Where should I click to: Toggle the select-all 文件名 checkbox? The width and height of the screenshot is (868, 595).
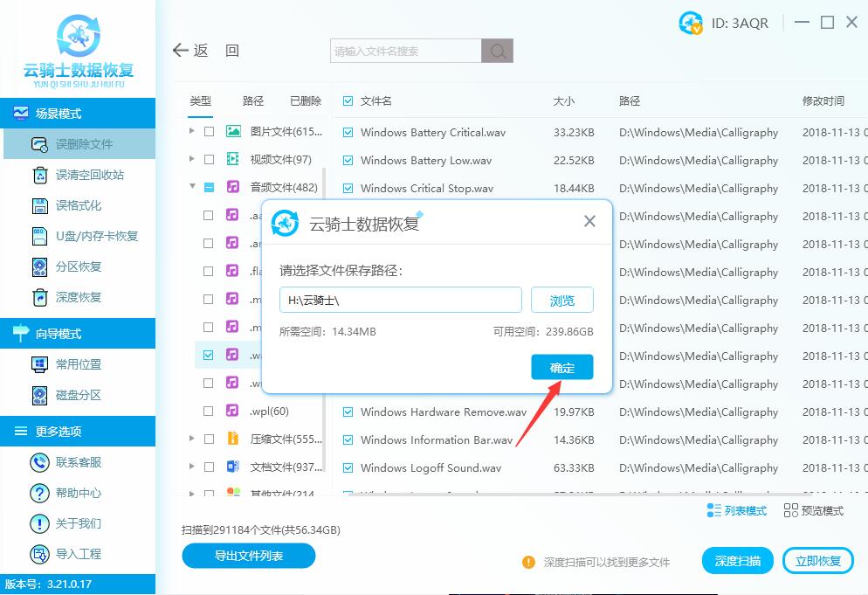[x=348, y=100]
